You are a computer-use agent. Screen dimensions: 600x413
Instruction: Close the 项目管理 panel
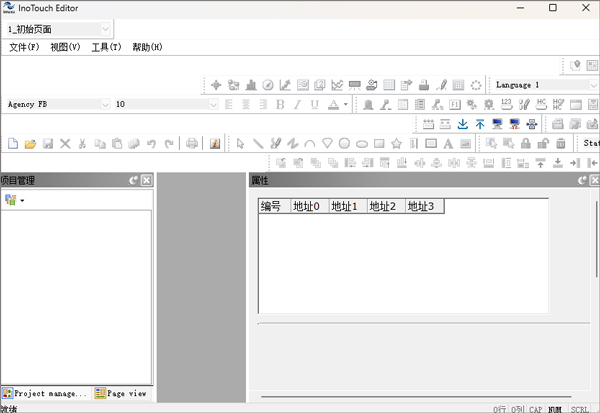(x=146, y=180)
